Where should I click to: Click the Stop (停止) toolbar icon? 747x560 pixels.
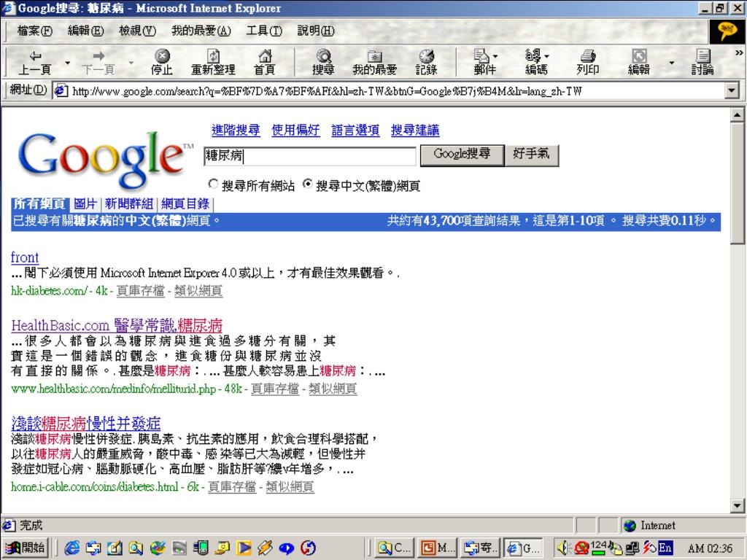pyautogui.click(x=162, y=63)
